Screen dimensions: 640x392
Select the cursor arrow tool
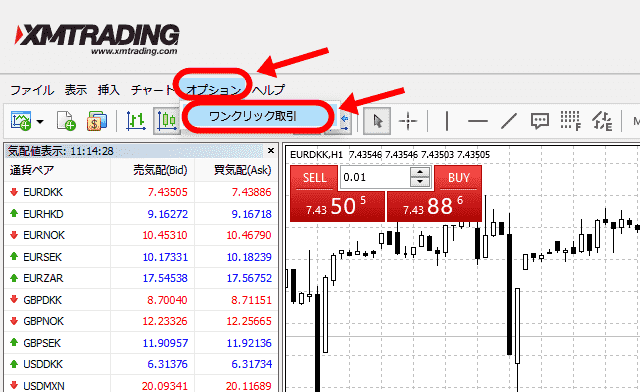[377, 121]
